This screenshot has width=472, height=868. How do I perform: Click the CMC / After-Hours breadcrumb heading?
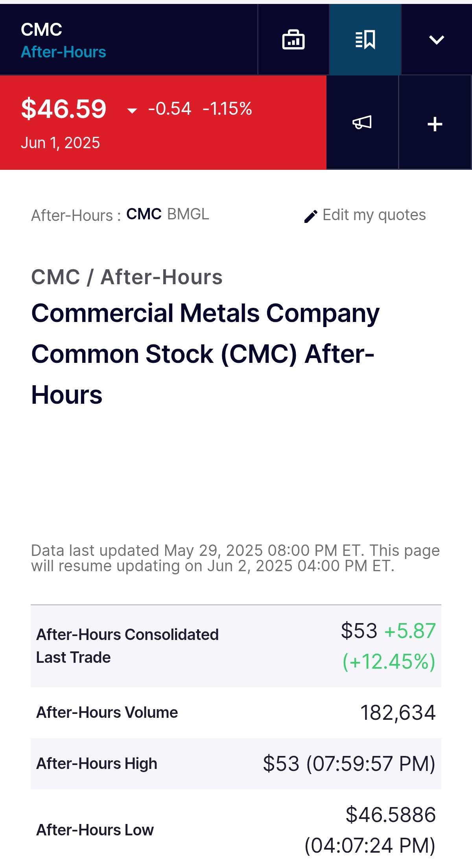tap(127, 277)
